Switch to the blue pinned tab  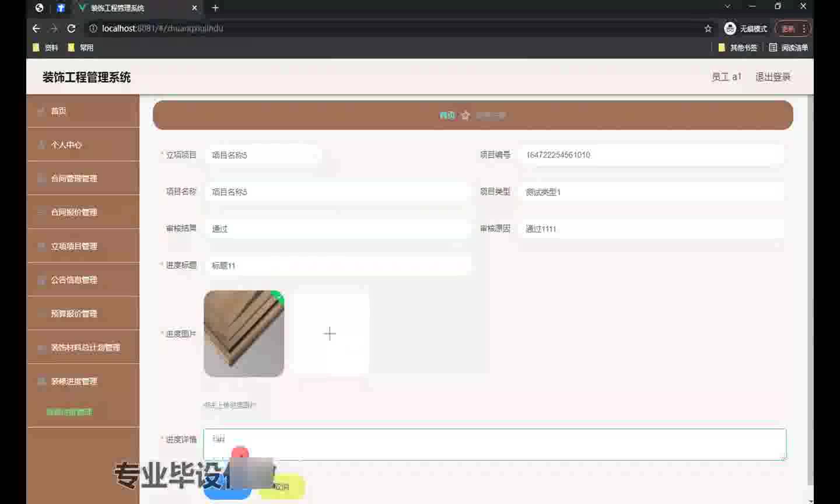click(60, 8)
